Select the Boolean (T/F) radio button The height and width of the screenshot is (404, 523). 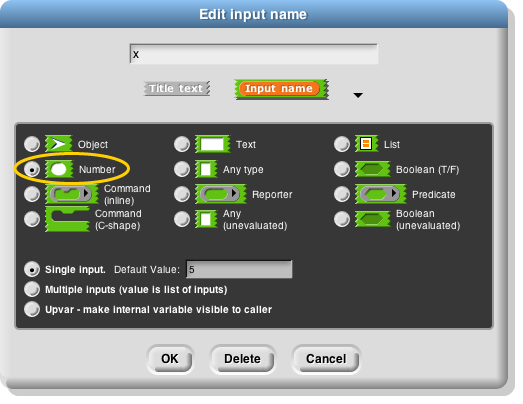(x=342, y=169)
